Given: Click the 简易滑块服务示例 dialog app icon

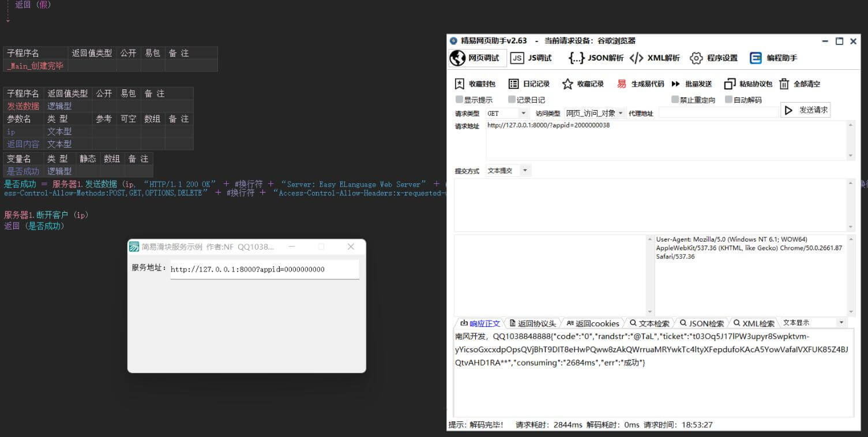Looking at the screenshot, I should 134,247.
